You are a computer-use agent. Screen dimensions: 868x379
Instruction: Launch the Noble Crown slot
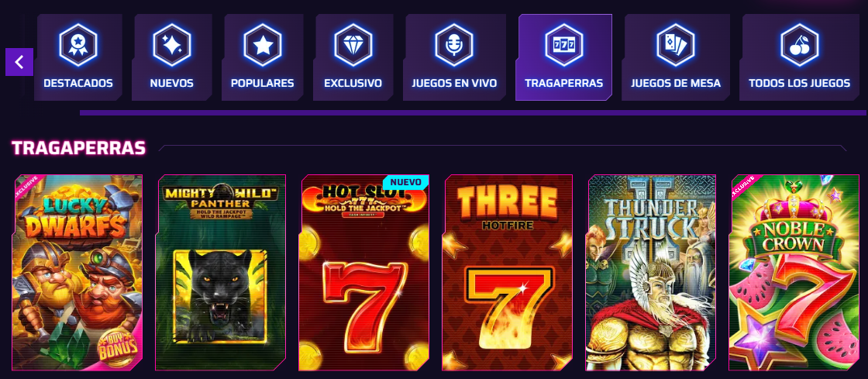pyautogui.click(x=794, y=272)
